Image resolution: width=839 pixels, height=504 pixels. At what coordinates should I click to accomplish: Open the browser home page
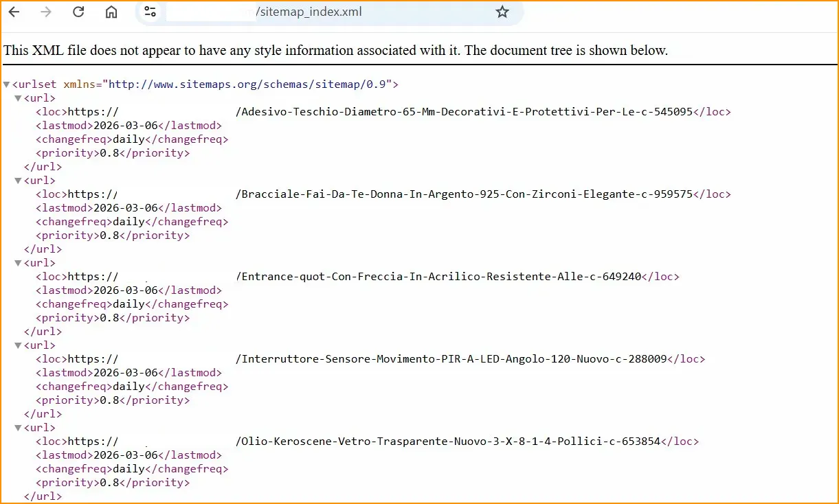click(111, 12)
